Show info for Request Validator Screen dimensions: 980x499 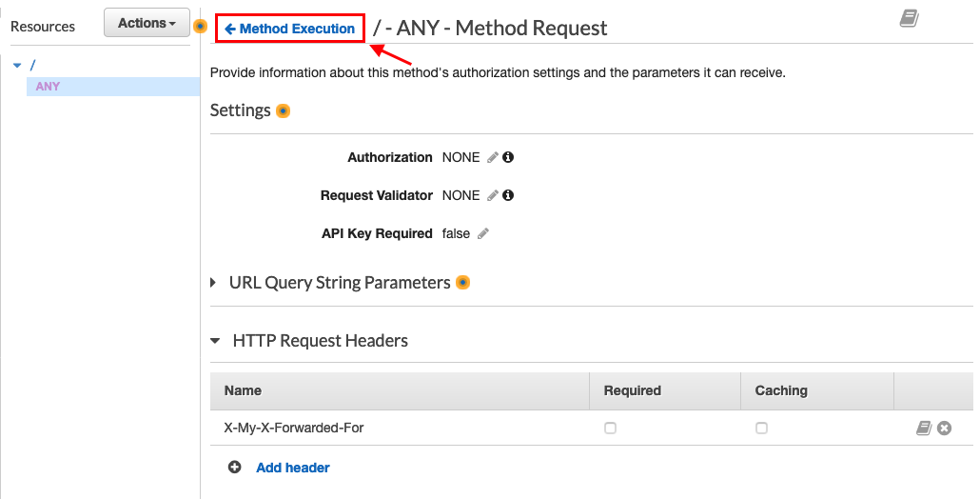click(x=508, y=195)
